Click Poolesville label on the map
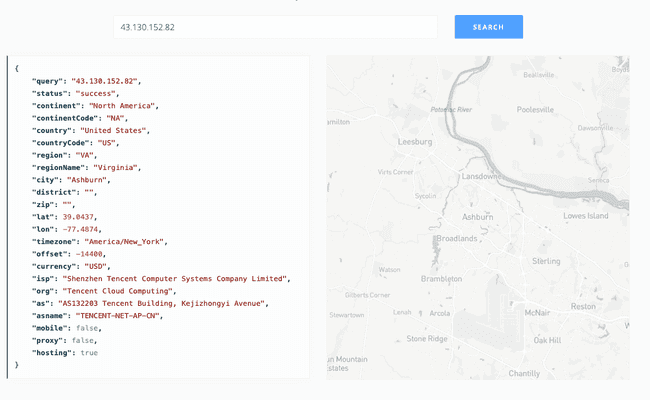The image size is (650, 400). click(535, 109)
